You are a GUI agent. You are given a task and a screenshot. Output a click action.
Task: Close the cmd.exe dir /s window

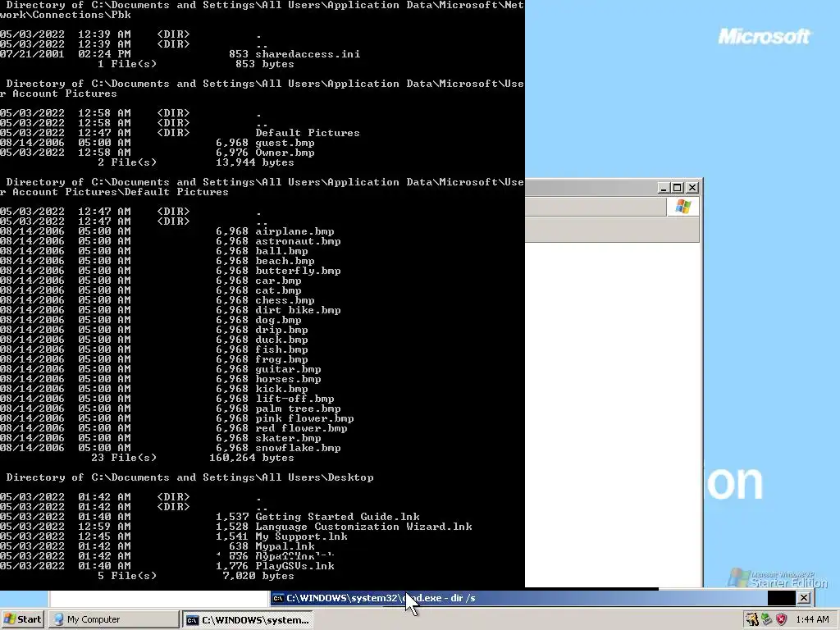click(804, 598)
